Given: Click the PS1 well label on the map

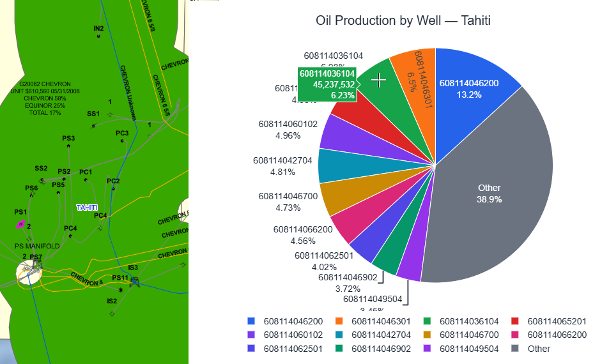Looking at the screenshot, I should [20, 212].
